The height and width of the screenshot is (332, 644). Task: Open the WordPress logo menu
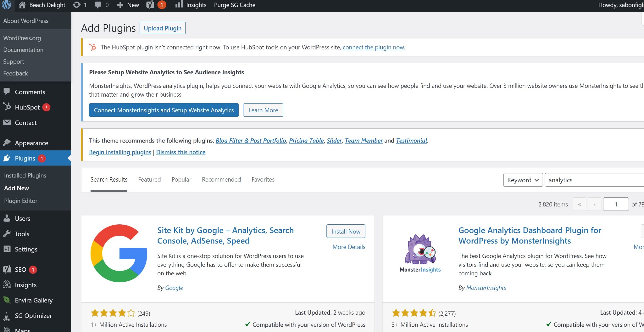point(6,5)
